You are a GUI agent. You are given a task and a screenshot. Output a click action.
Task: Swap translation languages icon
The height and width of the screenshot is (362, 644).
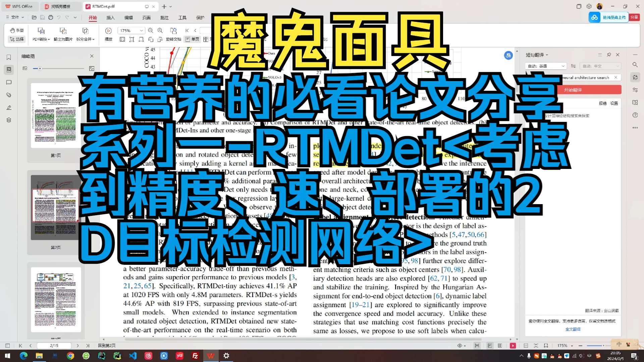[x=573, y=66]
